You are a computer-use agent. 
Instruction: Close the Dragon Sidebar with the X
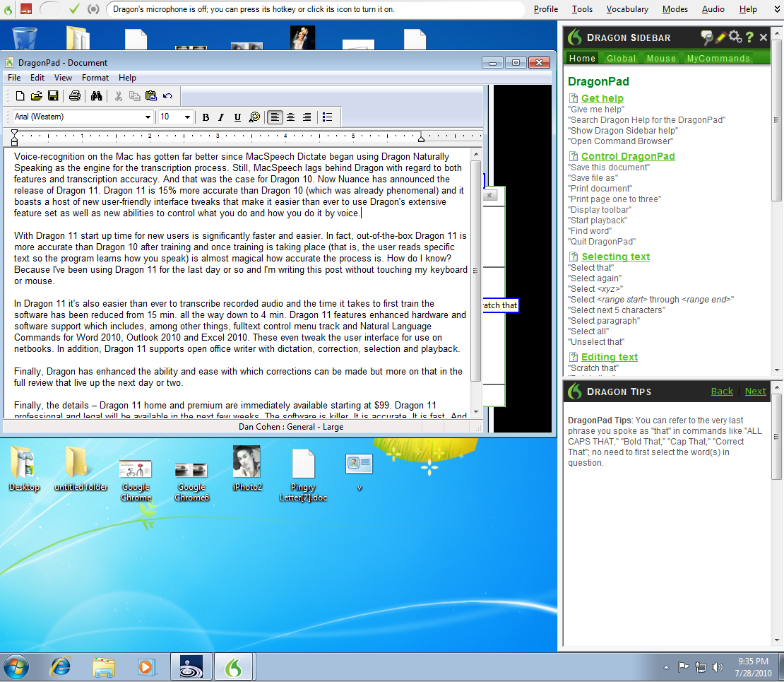763,37
